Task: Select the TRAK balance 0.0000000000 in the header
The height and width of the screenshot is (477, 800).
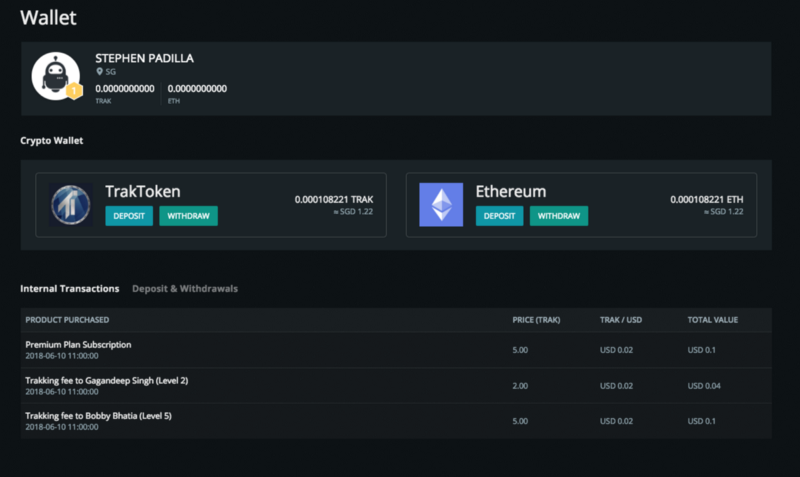Action: click(x=124, y=88)
